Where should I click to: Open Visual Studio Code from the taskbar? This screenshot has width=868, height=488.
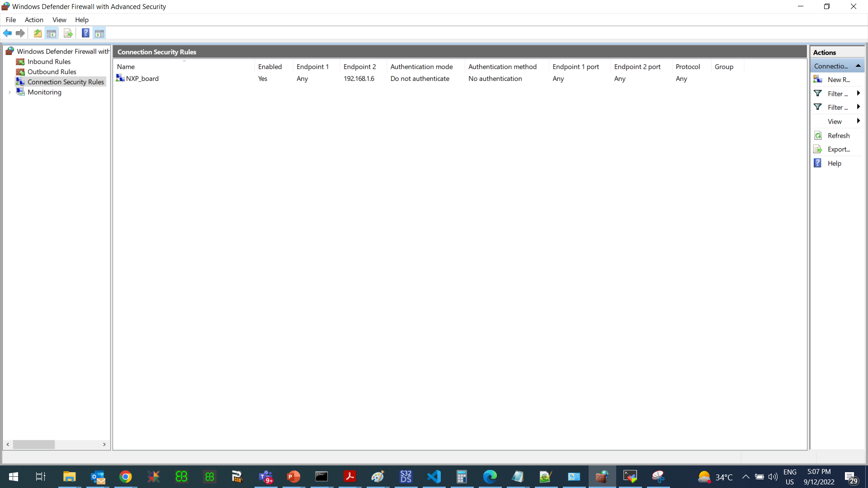[434, 477]
